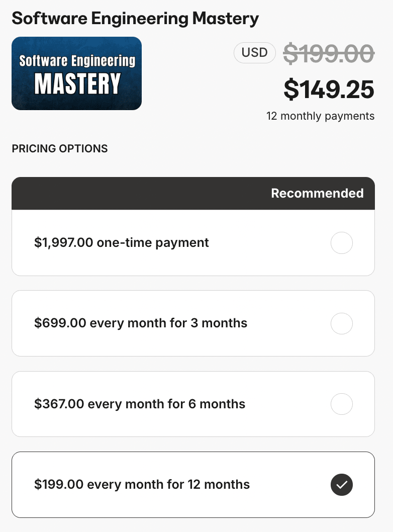Click the $699.00 amount
Image resolution: width=393 pixels, height=532 pixels.
coord(60,323)
